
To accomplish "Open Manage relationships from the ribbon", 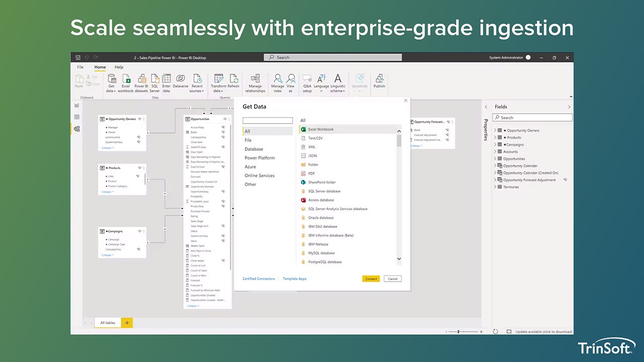I will tap(255, 83).
